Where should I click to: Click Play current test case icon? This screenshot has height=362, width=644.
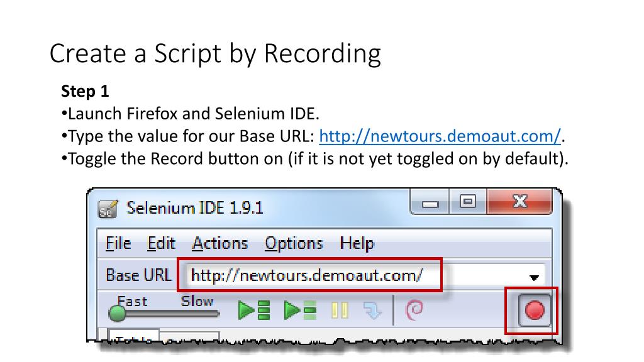click(x=300, y=310)
